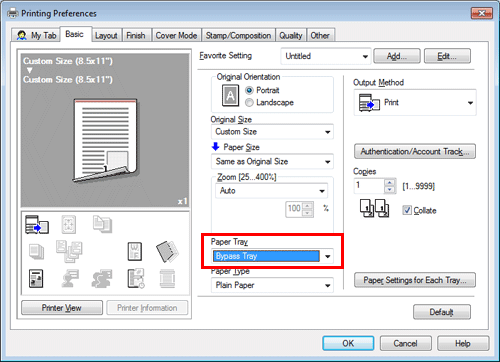
Task: Decrease copies with the down arrow
Action: click(389, 190)
